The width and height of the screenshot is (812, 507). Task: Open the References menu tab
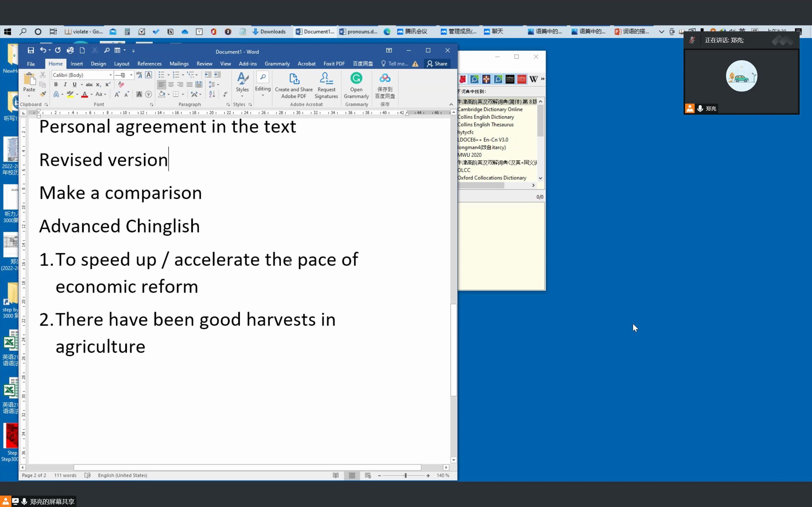click(x=150, y=63)
